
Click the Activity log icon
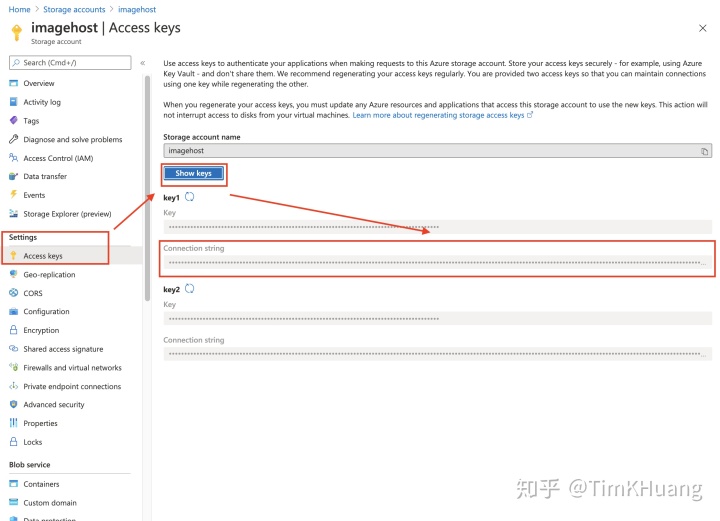pyautogui.click(x=14, y=102)
